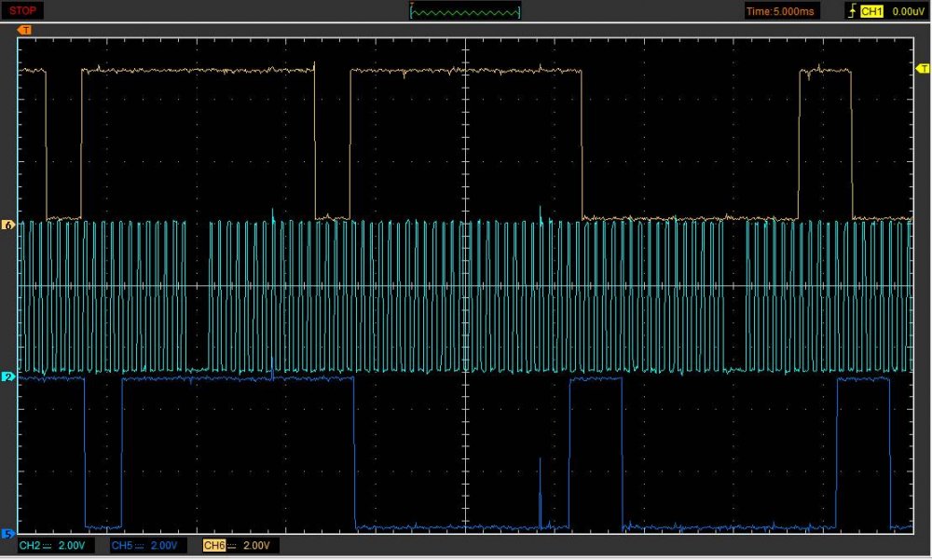
Task: Click the orange horizontal trigger position T marker
Action: [x=25, y=30]
